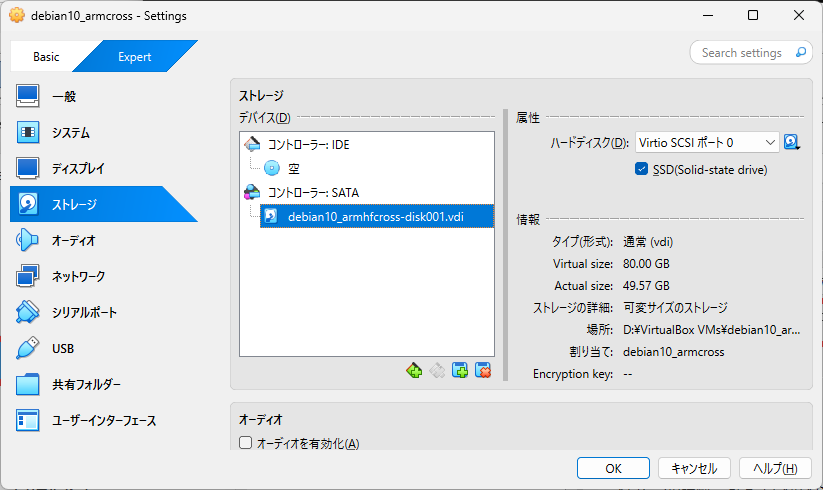Click the OK button

pos(613,468)
